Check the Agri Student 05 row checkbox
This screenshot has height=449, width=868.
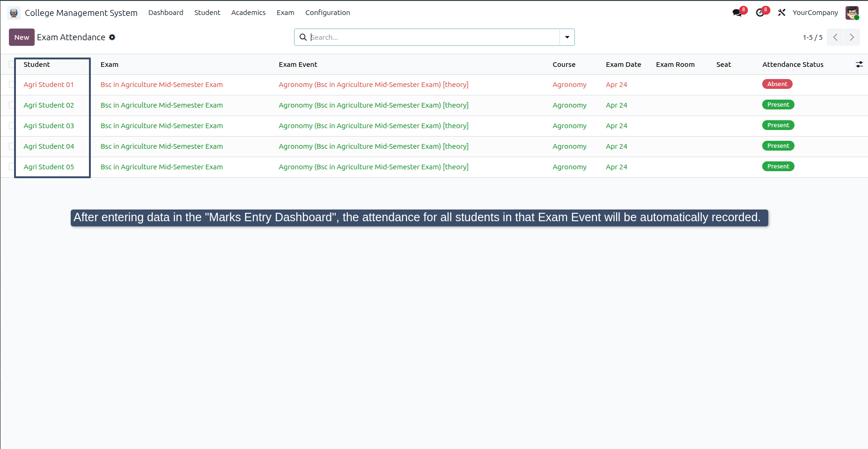coord(12,167)
